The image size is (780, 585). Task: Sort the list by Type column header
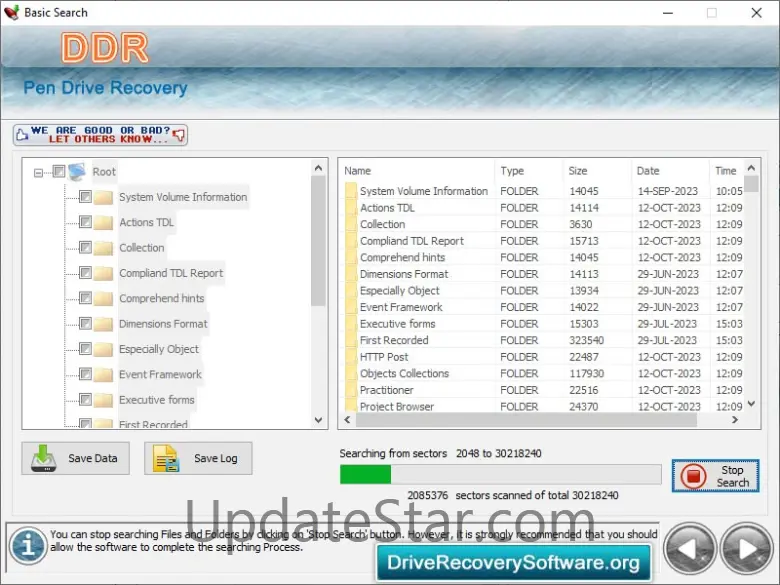(x=529, y=171)
